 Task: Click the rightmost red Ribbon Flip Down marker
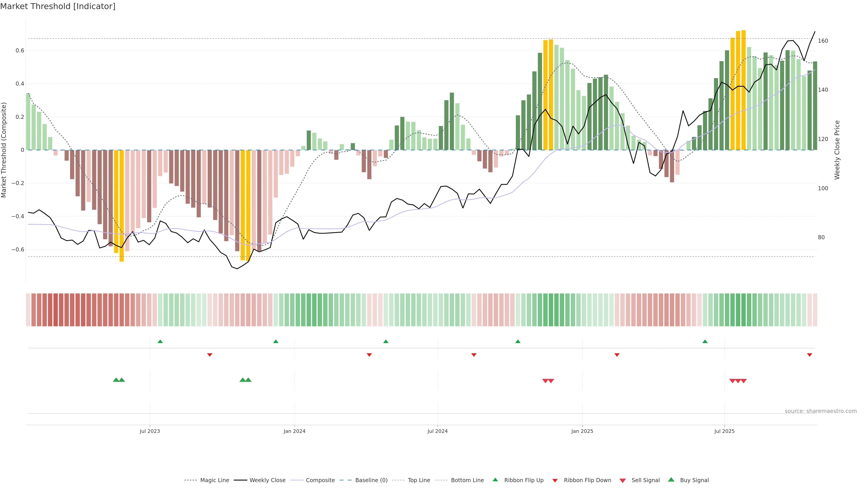[x=809, y=355]
